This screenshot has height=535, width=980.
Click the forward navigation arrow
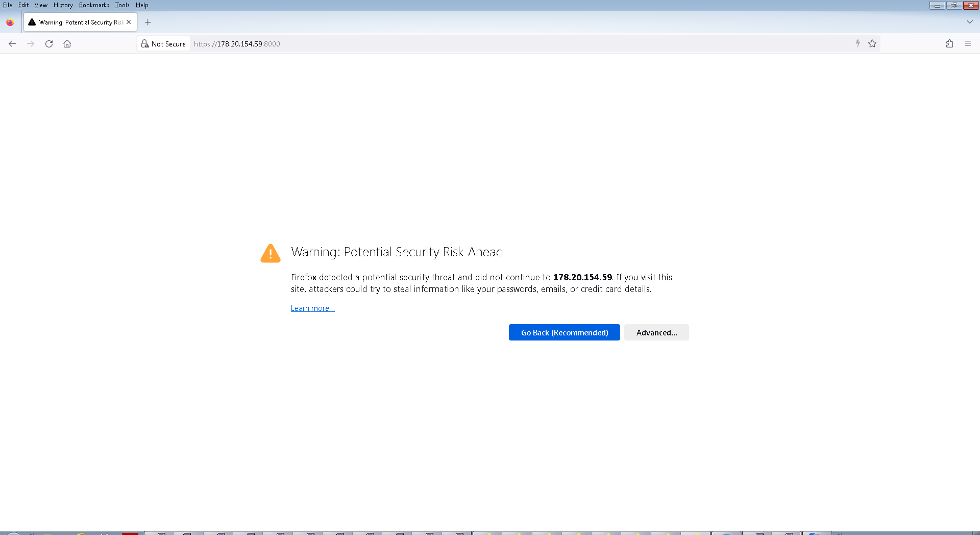pos(31,44)
